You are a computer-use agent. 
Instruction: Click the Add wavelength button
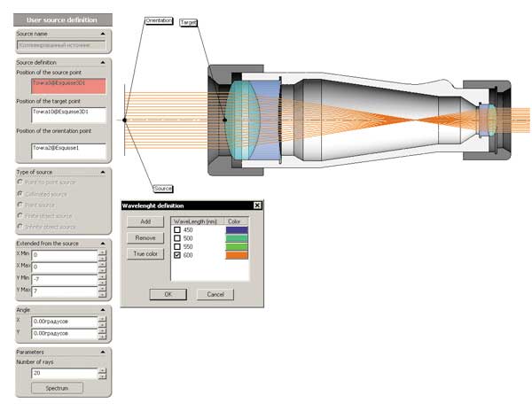(x=144, y=221)
